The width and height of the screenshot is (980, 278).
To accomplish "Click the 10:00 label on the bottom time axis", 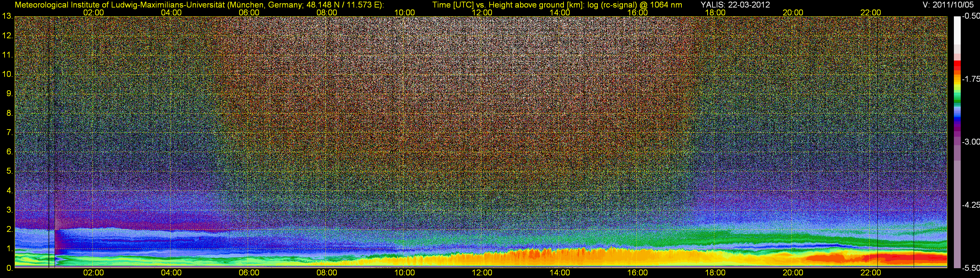I will click(x=404, y=273).
